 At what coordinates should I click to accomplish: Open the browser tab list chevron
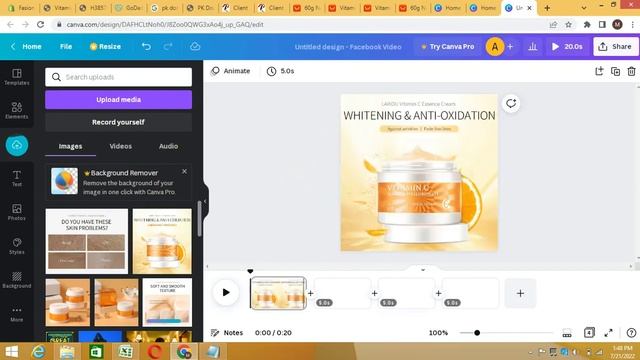pos(584,8)
